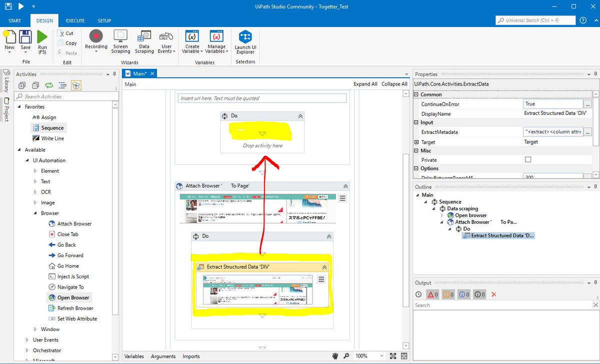The width and height of the screenshot is (600, 364).
Task: Edit the DisplayName property value
Action: (x=557, y=113)
